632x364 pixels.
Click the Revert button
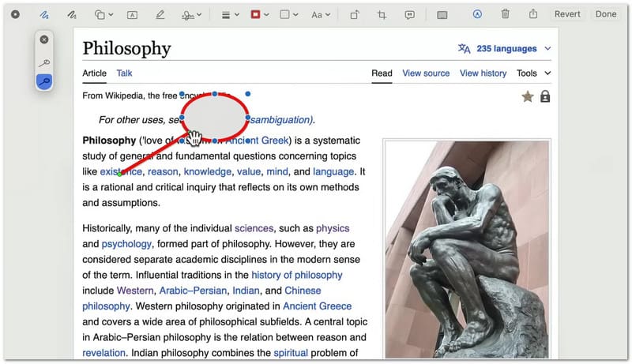567,14
